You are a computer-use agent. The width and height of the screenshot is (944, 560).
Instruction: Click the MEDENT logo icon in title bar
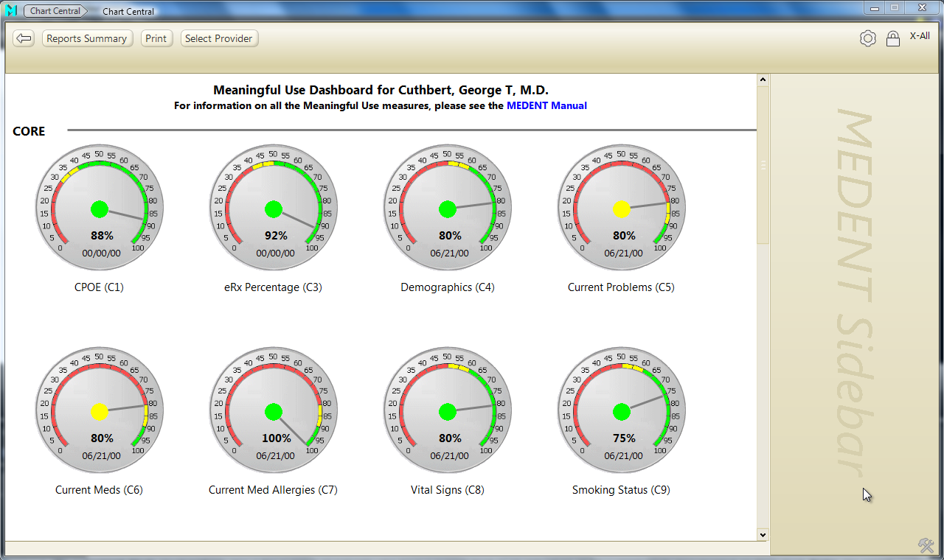[11, 11]
